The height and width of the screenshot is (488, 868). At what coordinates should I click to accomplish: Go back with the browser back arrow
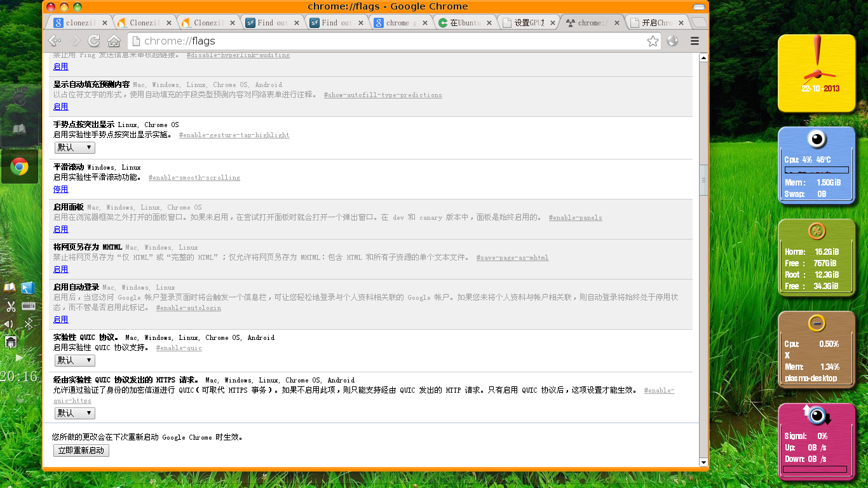tap(55, 41)
